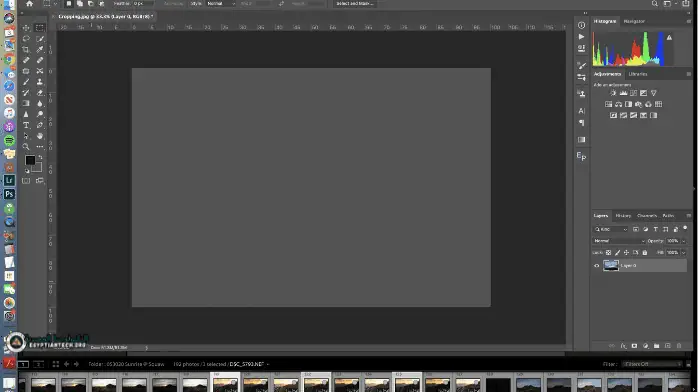Open the Paragraph panel icon
The image size is (698, 392).
coord(581,123)
